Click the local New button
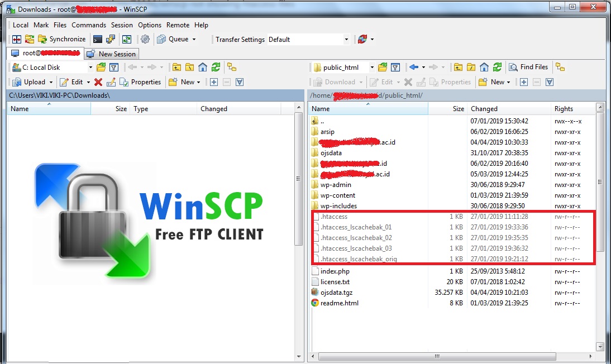This screenshot has width=611, height=364. [x=182, y=82]
